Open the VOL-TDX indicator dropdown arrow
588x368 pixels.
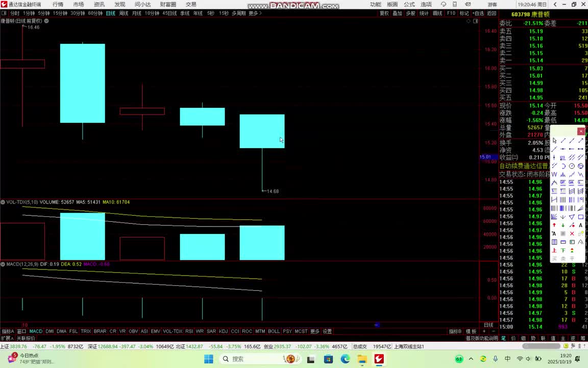3,202
